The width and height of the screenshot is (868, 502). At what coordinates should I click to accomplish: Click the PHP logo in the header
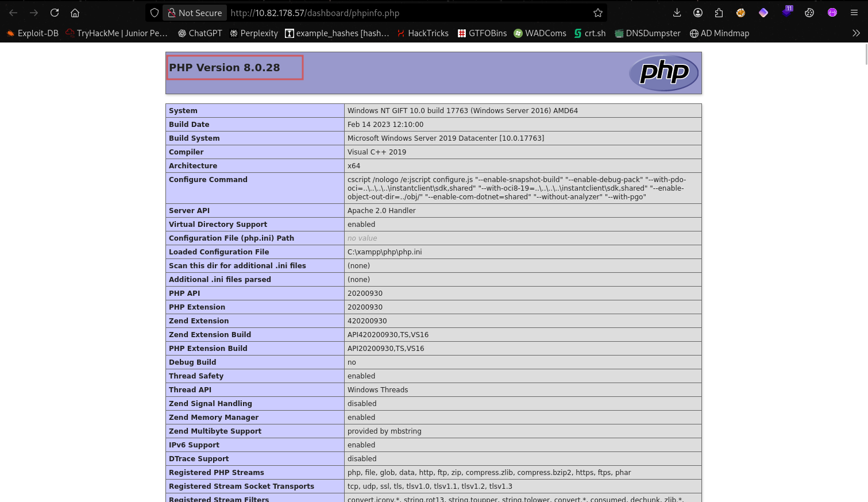point(663,73)
